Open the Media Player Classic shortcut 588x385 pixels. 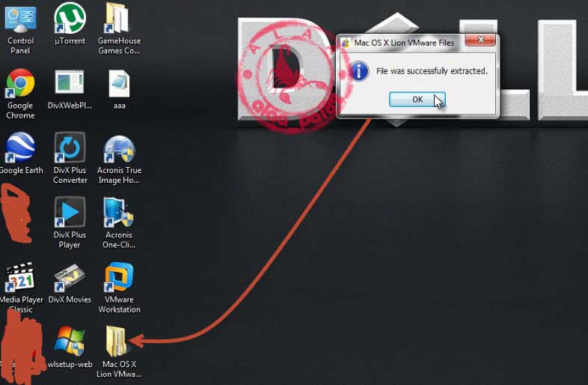[21, 288]
